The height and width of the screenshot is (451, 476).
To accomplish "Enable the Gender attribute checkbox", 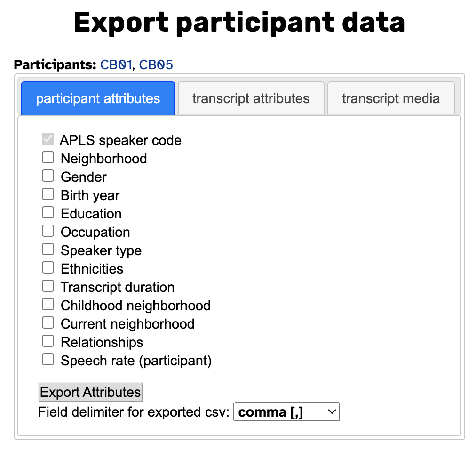I will 48,176.
